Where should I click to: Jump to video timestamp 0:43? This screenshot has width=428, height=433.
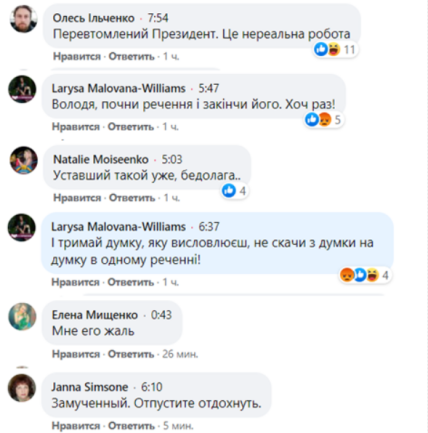pos(161,315)
